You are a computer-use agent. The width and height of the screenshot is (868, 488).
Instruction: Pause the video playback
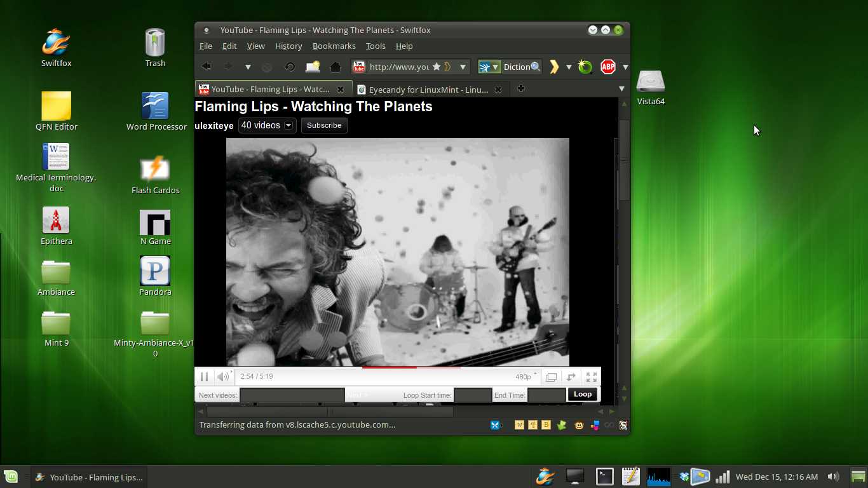point(204,377)
